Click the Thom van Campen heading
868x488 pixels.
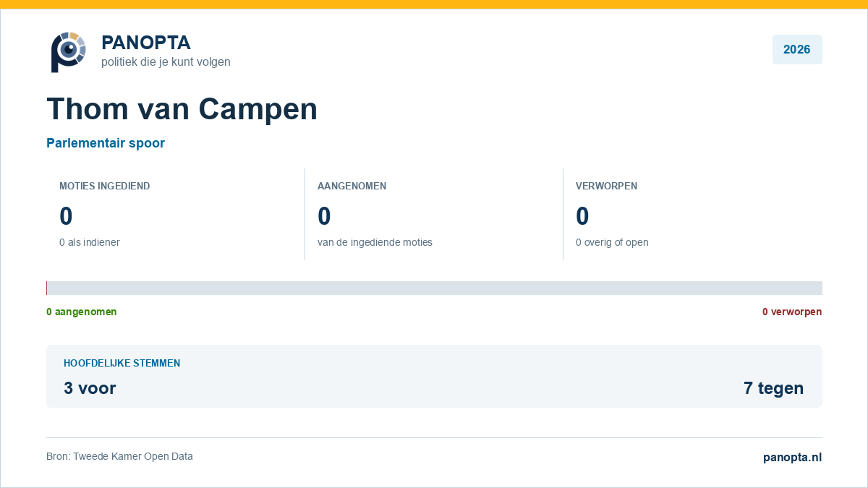[x=182, y=109]
